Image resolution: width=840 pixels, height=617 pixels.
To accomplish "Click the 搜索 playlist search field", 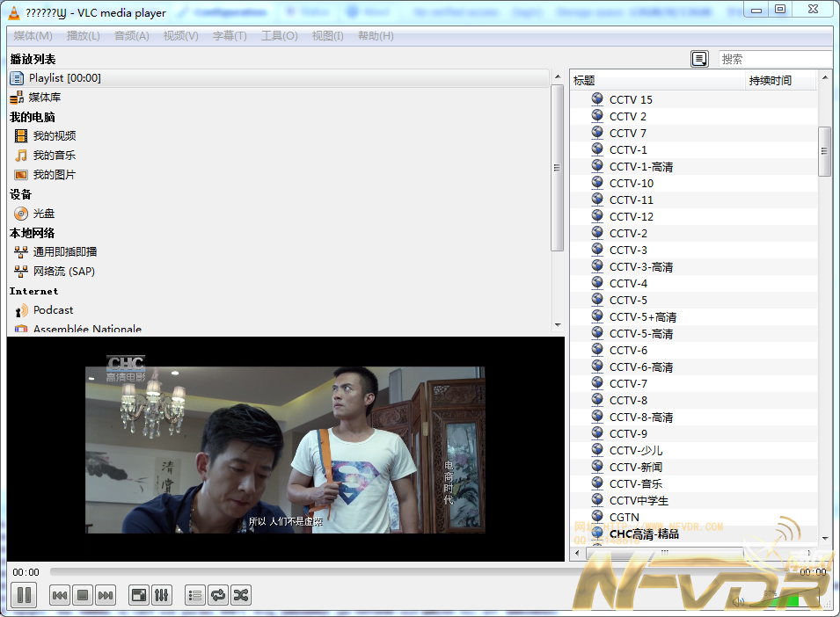I will [774, 59].
